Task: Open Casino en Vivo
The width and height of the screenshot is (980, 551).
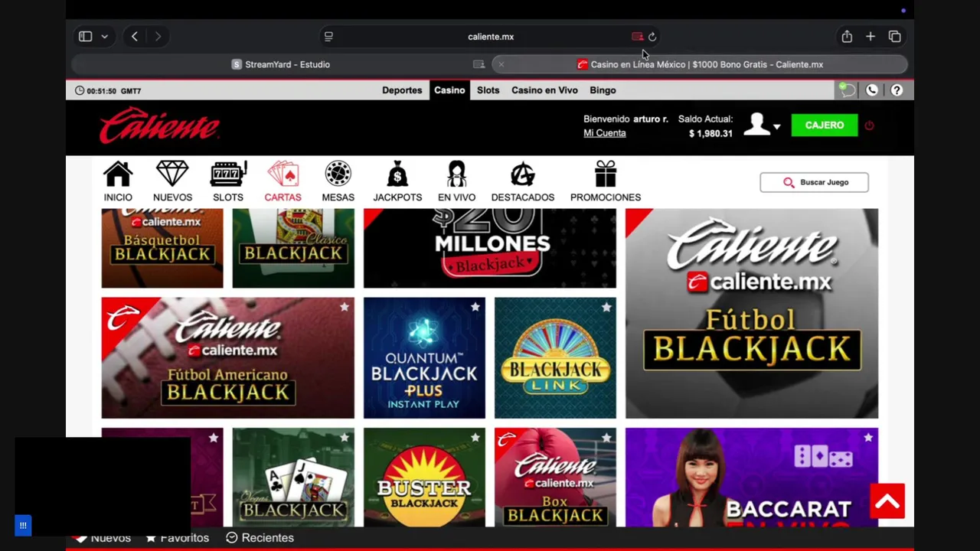Action: click(544, 90)
